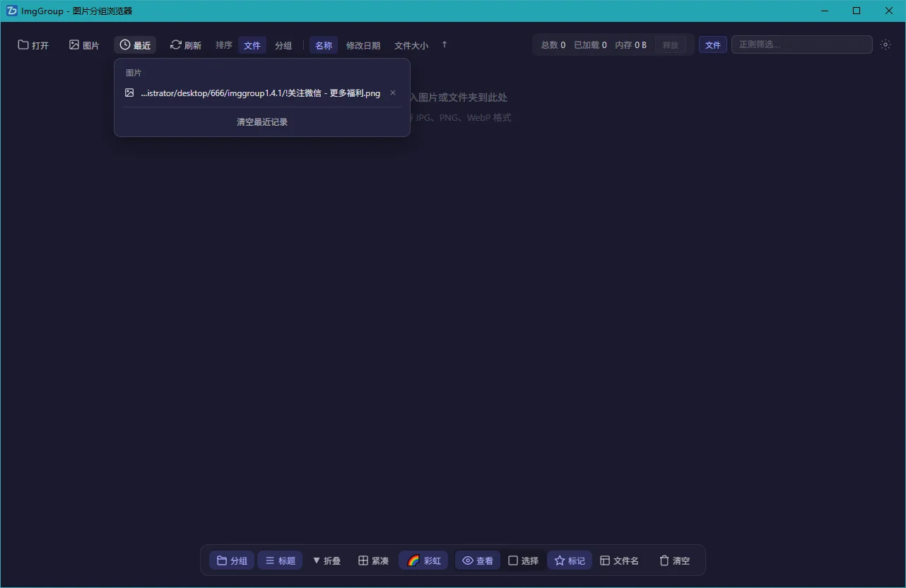Screen dimensions: 906x588
Task: Click the ImgGroup app icon in title bar
Action: (11, 11)
